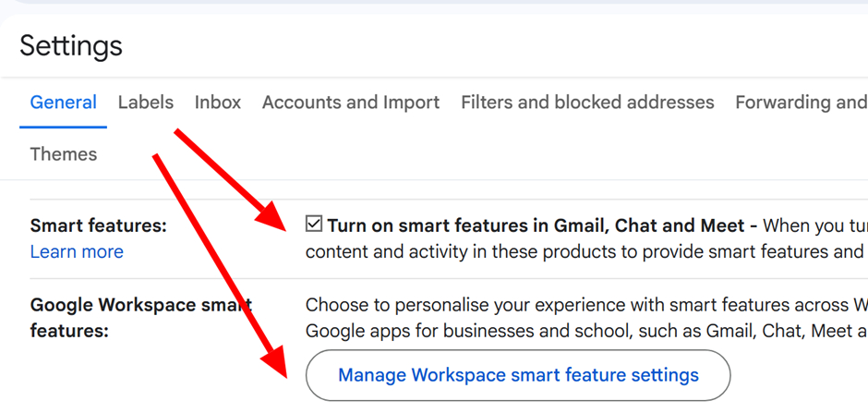Click the "Smart features:" row label
Image resolution: width=868 pixels, height=413 pixels.
click(x=99, y=225)
